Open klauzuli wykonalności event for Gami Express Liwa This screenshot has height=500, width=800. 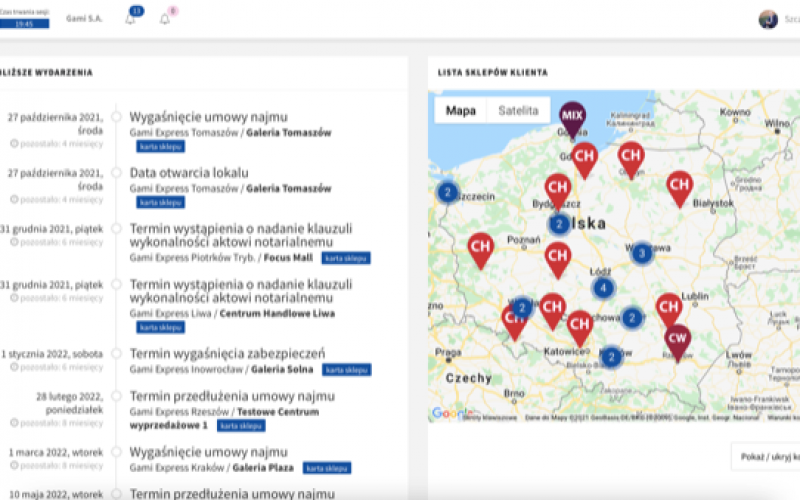(241, 291)
